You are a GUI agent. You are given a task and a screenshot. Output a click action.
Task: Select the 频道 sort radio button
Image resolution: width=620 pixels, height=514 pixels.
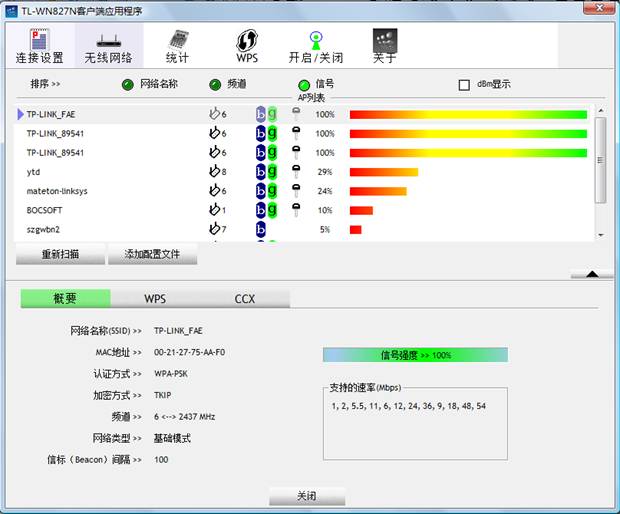pyautogui.click(x=215, y=85)
